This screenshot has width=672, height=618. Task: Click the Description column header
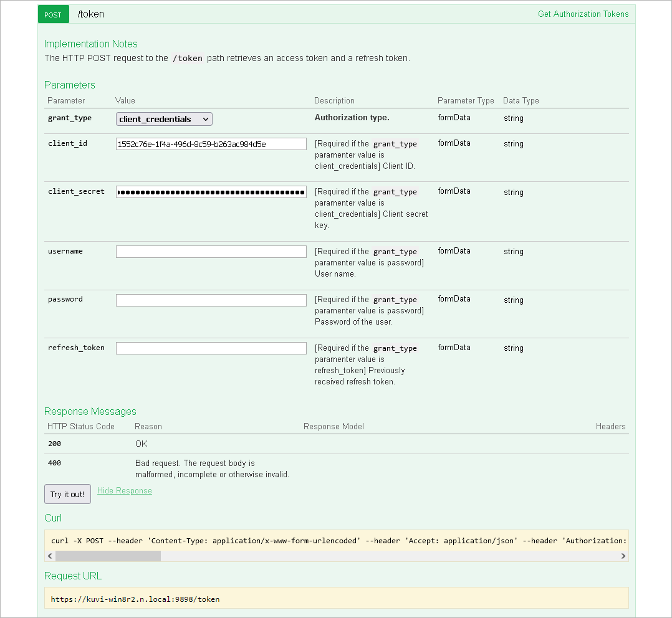(334, 101)
